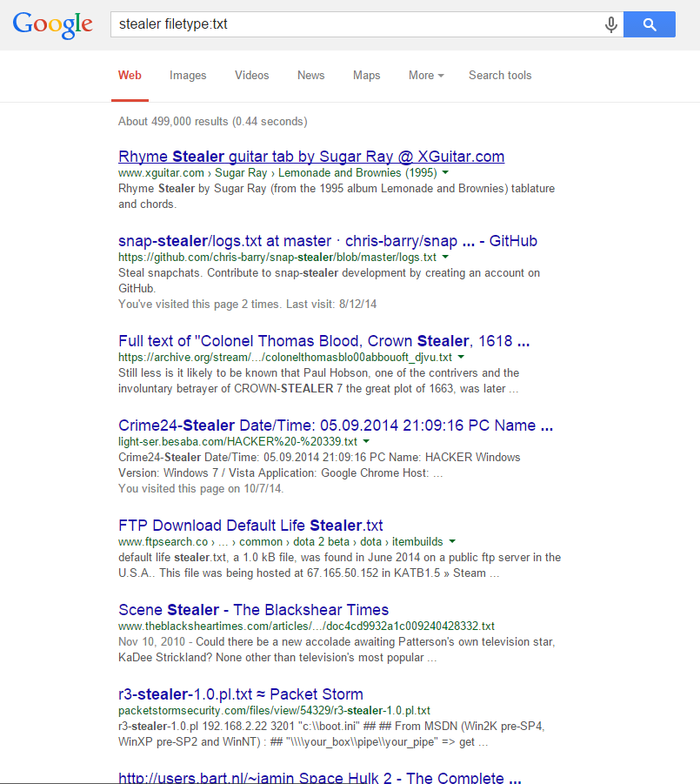Click the 'Nov 10, 2010' date in snippet
700x784 pixels.
coord(152,642)
